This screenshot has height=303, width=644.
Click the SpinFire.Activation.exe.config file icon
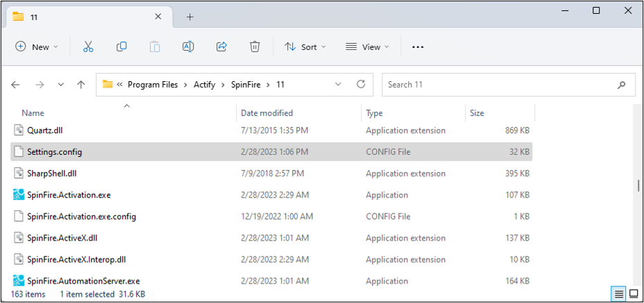point(19,216)
